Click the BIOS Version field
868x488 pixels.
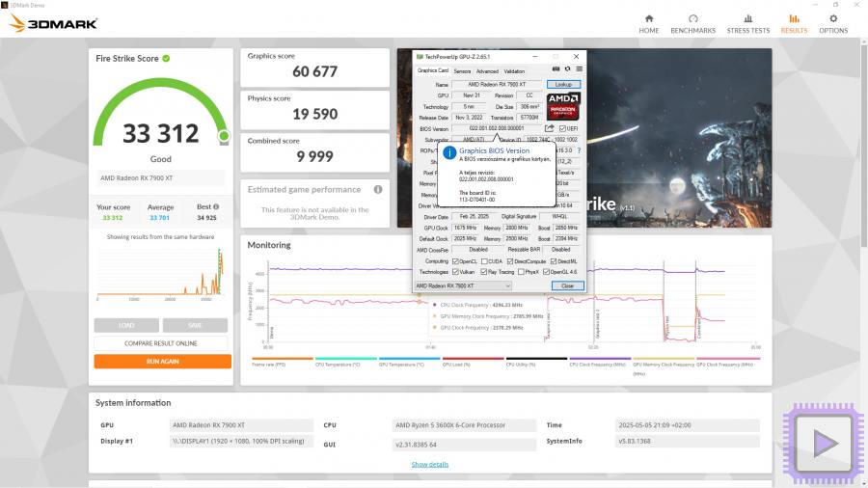tap(497, 128)
